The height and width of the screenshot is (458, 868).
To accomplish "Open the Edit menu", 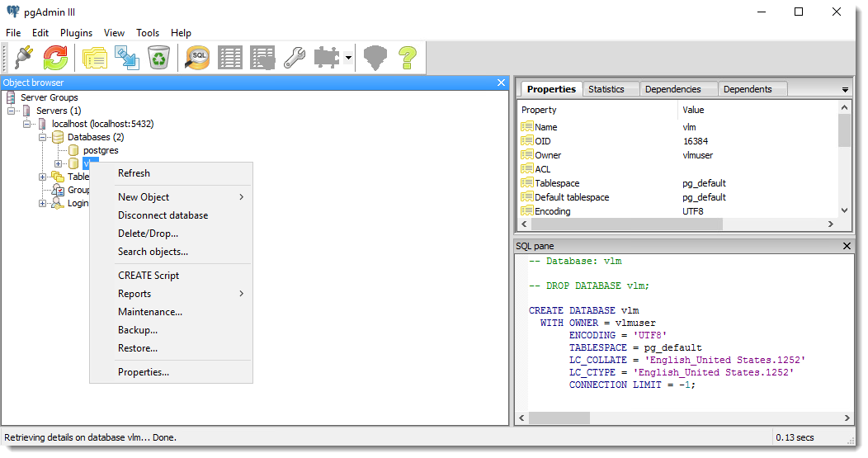I will click(x=40, y=33).
